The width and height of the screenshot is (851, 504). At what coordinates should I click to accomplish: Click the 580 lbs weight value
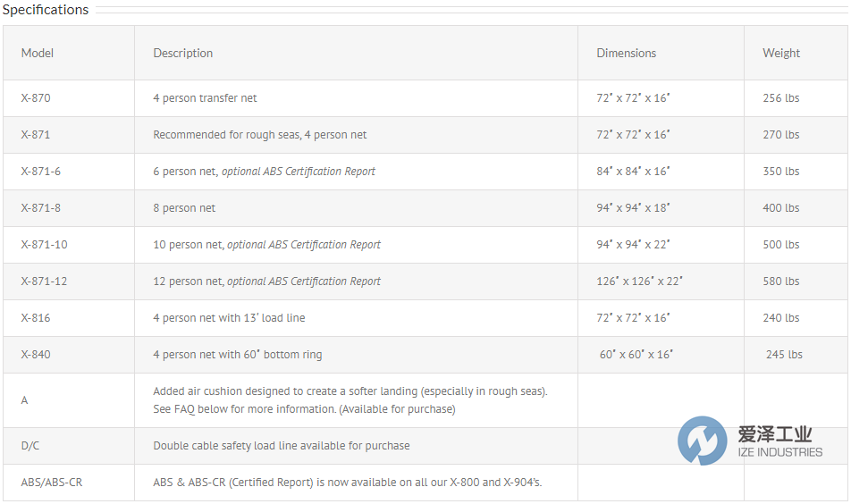pos(781,281)
